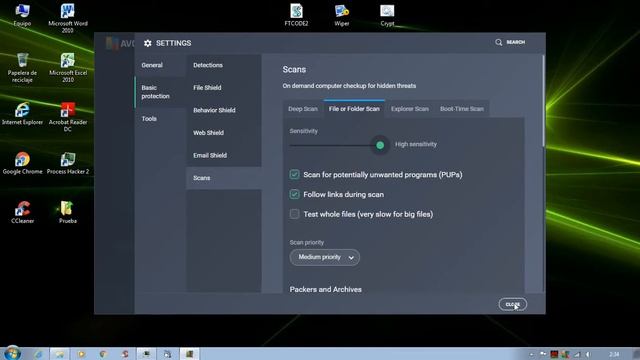Enable Test whole files checkbox
This screenshot has width=640, height=360.
click(294, 214)
